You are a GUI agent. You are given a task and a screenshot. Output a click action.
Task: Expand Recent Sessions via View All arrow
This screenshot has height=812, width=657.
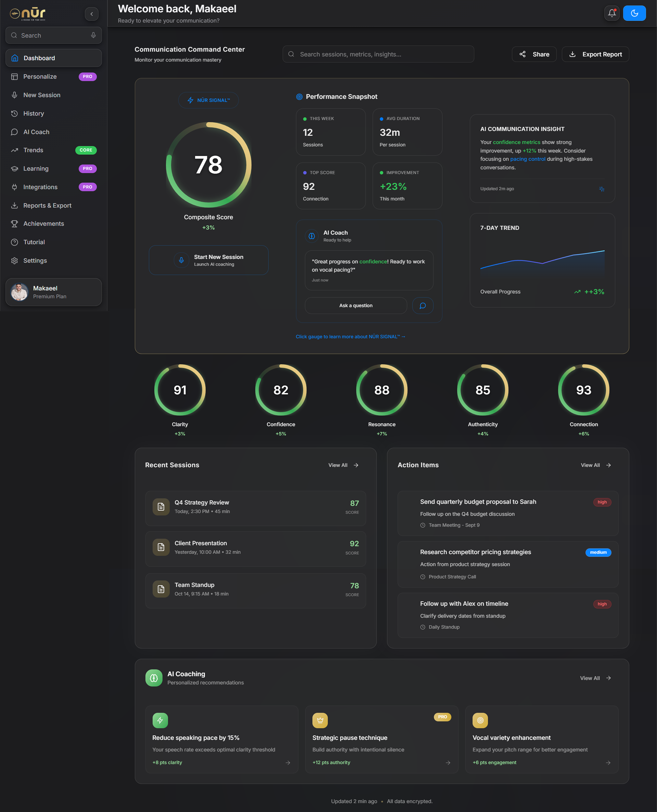point(356,465)
